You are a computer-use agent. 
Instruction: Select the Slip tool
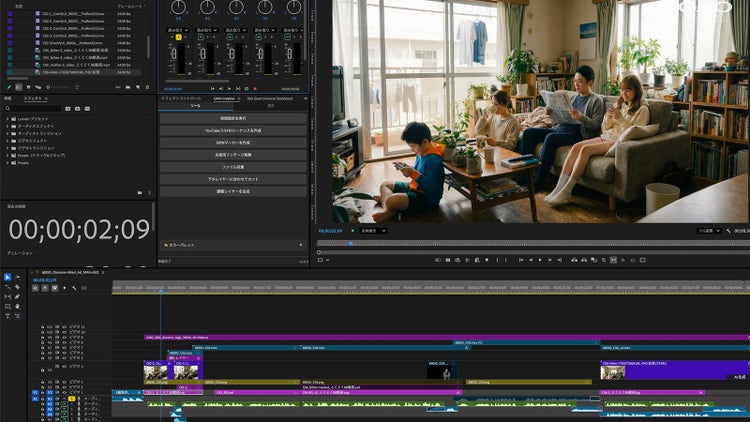(7, 297)
